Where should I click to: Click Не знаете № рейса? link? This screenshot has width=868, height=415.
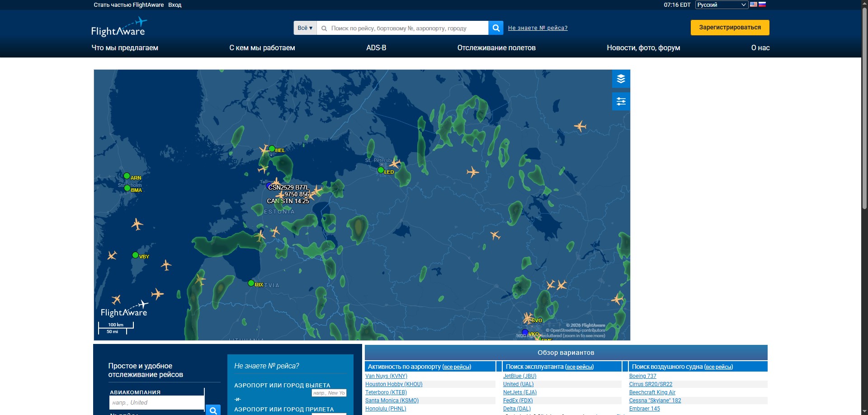[x=538, y=28]
